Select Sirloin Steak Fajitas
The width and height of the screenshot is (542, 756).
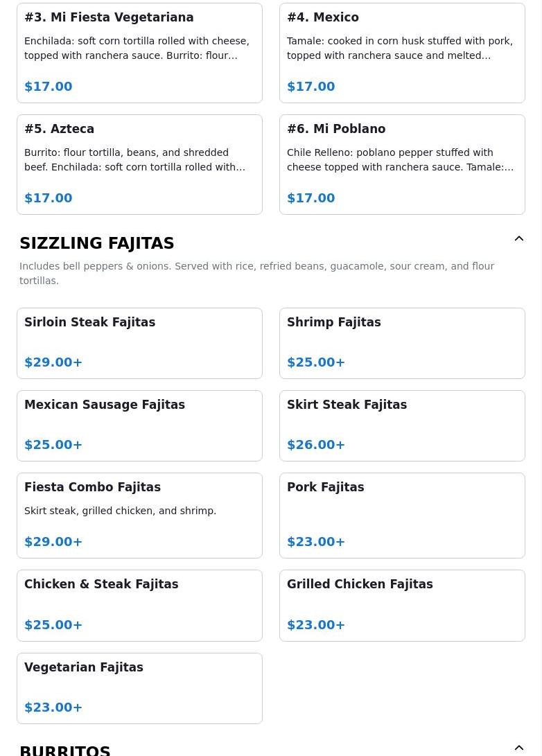[139, 343]
